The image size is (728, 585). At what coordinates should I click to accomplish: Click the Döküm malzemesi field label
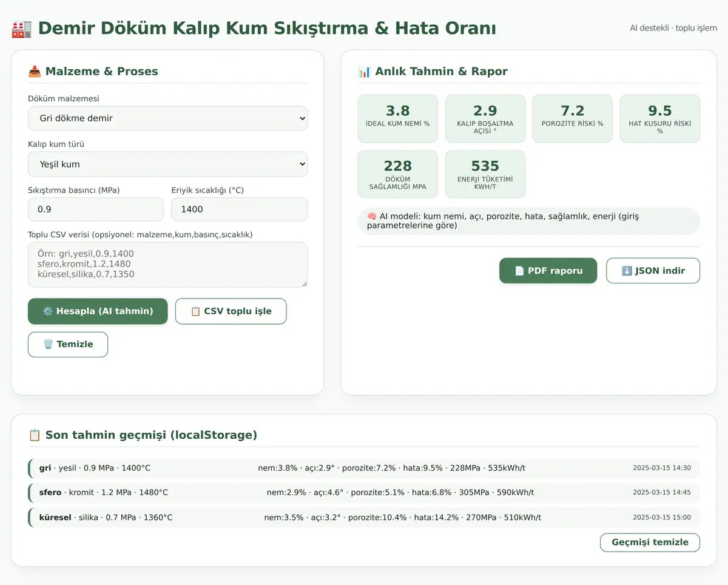(x=64, y=98)
